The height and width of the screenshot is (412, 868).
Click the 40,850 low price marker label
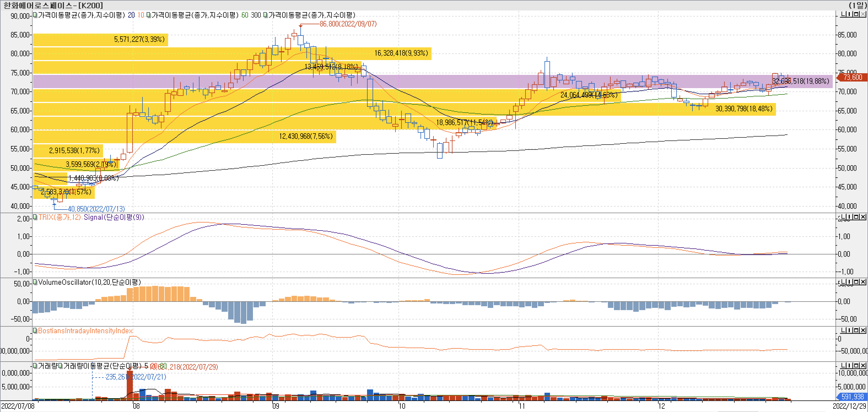(96, 209)
